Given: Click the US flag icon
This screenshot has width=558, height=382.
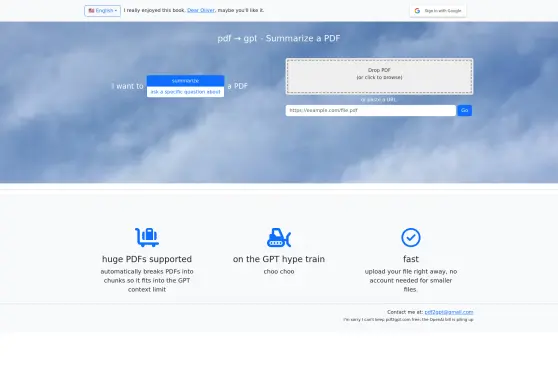Looking at the screenshot, I should pos(91,11).
